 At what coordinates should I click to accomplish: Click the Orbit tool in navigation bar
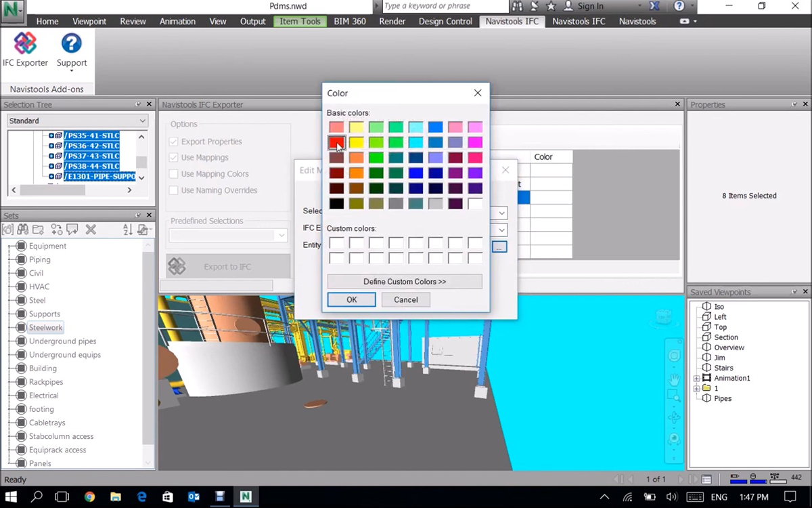tap(674, 418)
